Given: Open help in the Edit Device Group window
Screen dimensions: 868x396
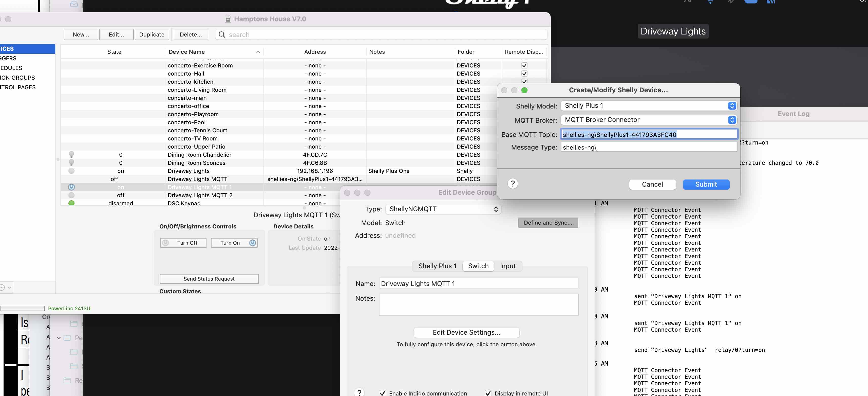Looking at the screenshot, I should coord(359,392).
